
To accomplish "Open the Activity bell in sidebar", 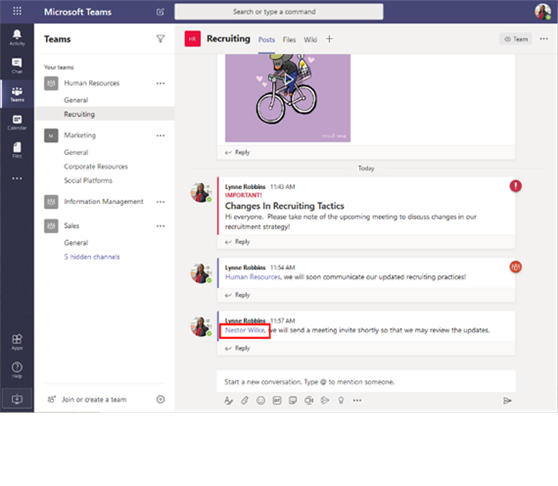I will coord(17,37).
